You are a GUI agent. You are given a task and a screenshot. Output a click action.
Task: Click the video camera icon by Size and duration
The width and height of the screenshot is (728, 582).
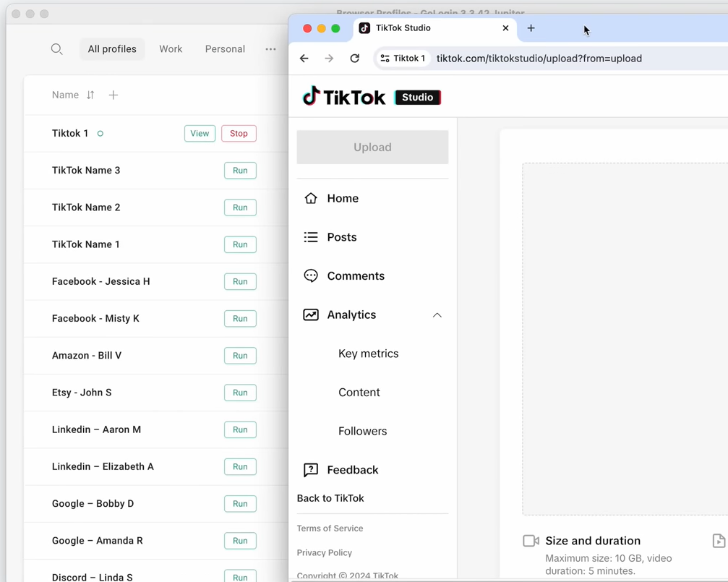point(531,541)
